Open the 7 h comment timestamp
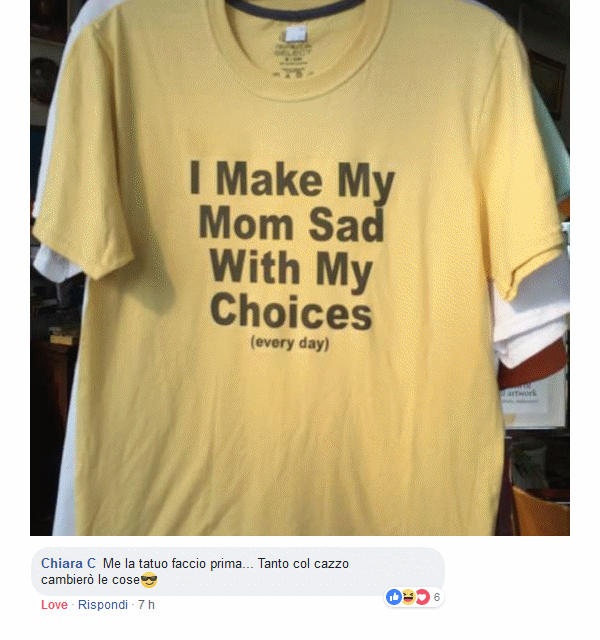Image resolution: width=600 pixels, height=640 pixels. click(146, 604)
